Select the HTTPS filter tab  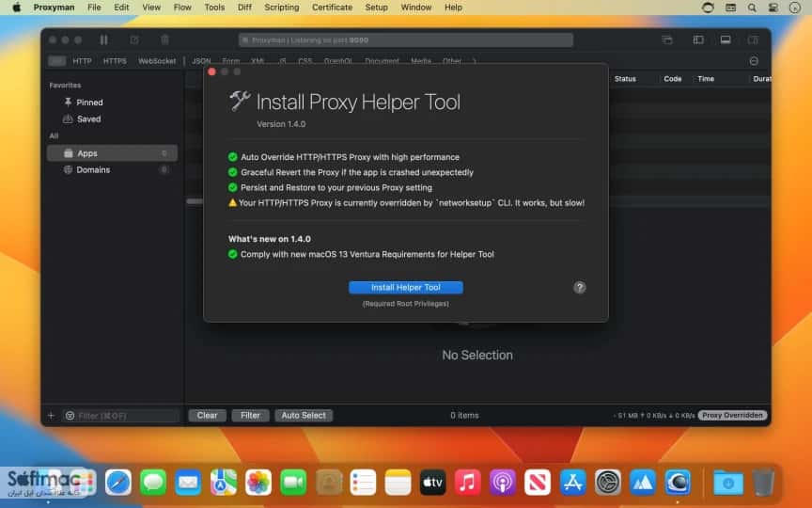[x=115, y=61]
